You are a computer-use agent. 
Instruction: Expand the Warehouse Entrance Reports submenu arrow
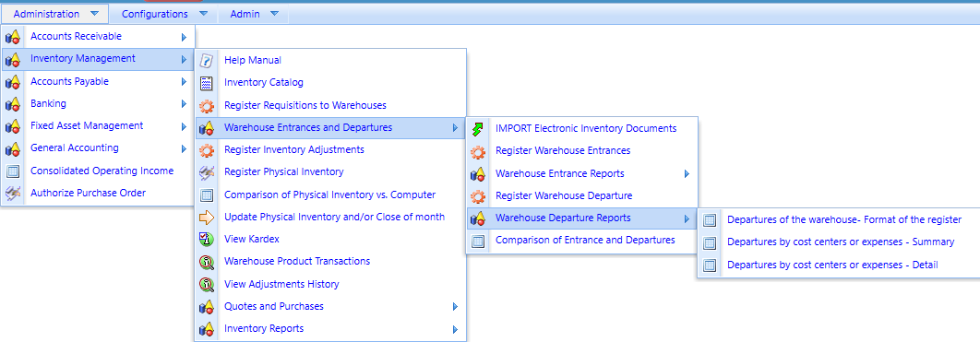(x=687, y=173)
